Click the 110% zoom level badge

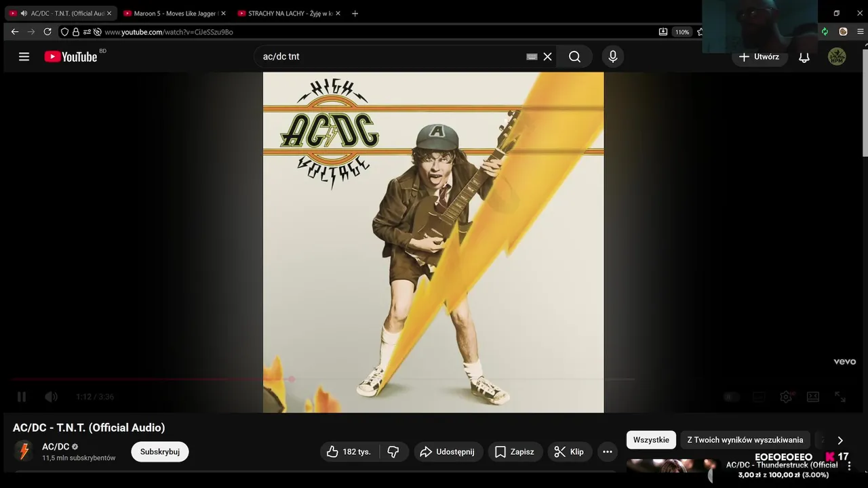pos(682,32)
